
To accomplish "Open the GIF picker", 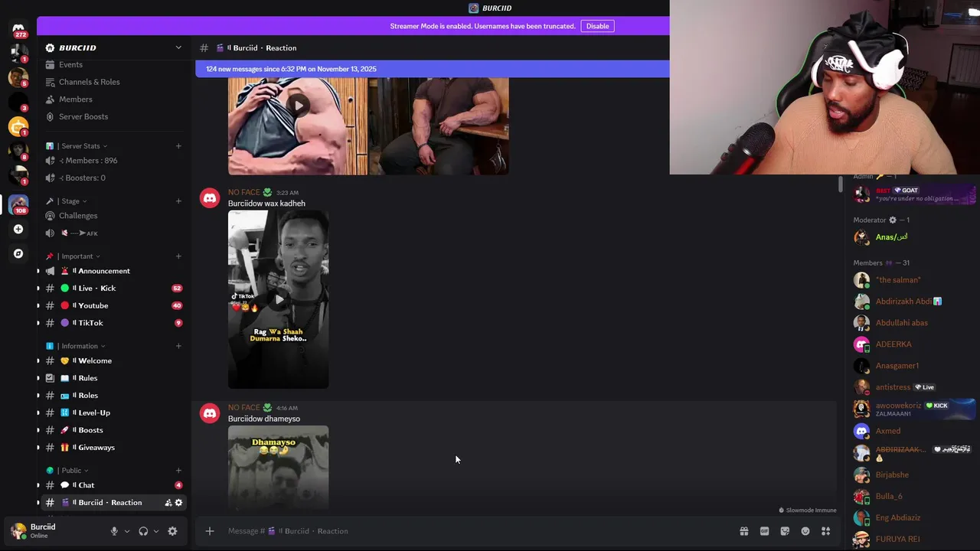I will tap(764, 531).
